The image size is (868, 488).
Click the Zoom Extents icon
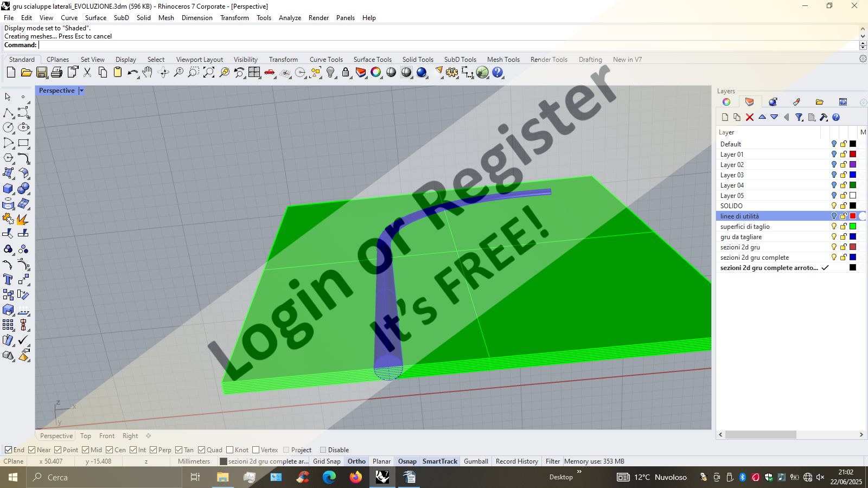coord(209,72)
